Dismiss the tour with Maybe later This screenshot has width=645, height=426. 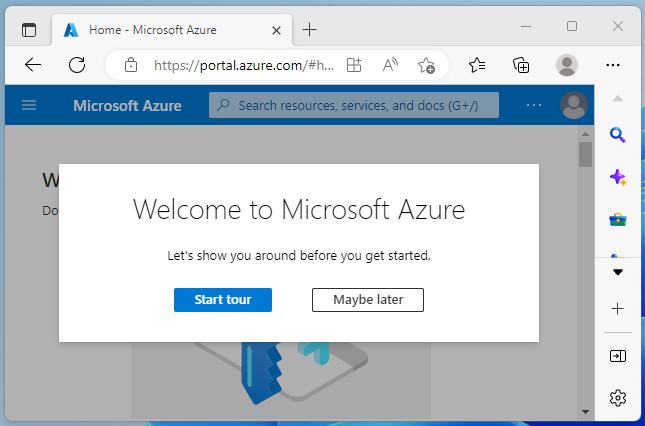tap(367, 300)
